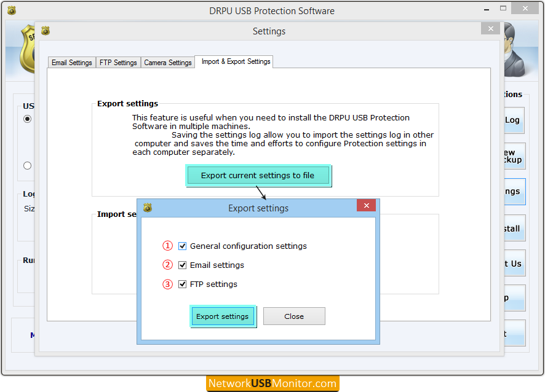Screen dimensions: 545x392
Task: Click the NetworkUSBMonitor.com banner link
Action: point(272,383)
